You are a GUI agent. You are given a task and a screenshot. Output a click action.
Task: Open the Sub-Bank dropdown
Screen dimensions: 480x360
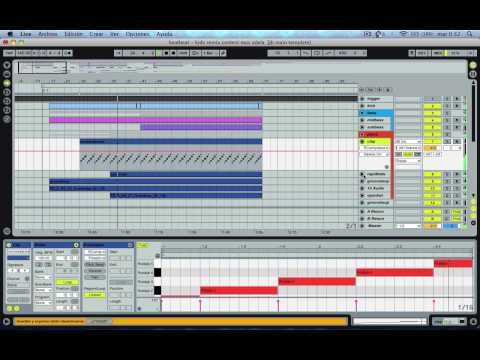pos(42,290)
